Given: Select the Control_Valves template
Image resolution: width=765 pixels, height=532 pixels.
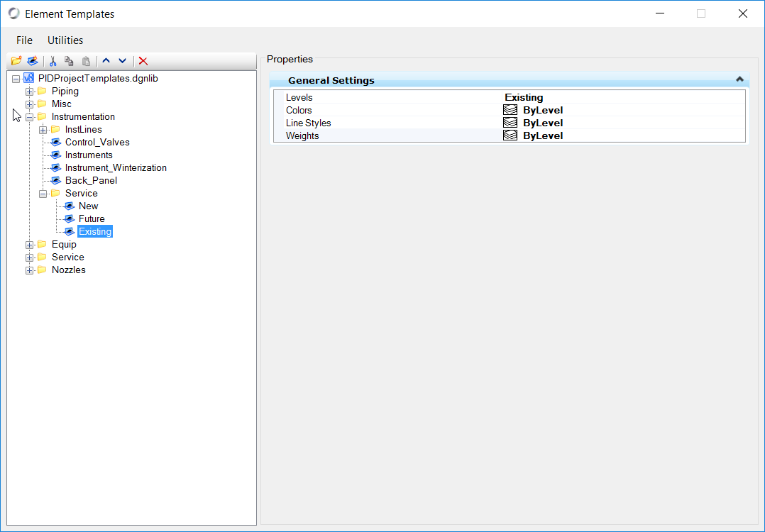Looking at the screenshot, I should [97, 143].
